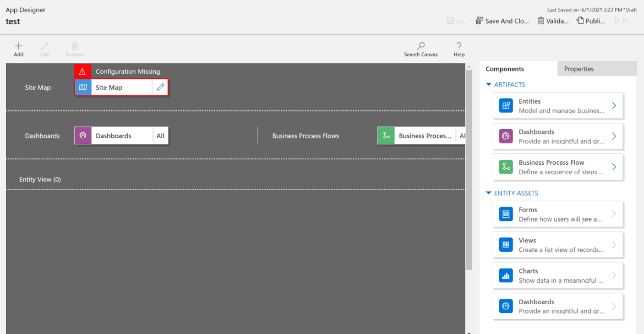Click the Help question mark icon
This screenshot has height=334, width=644.
(459, 46)
